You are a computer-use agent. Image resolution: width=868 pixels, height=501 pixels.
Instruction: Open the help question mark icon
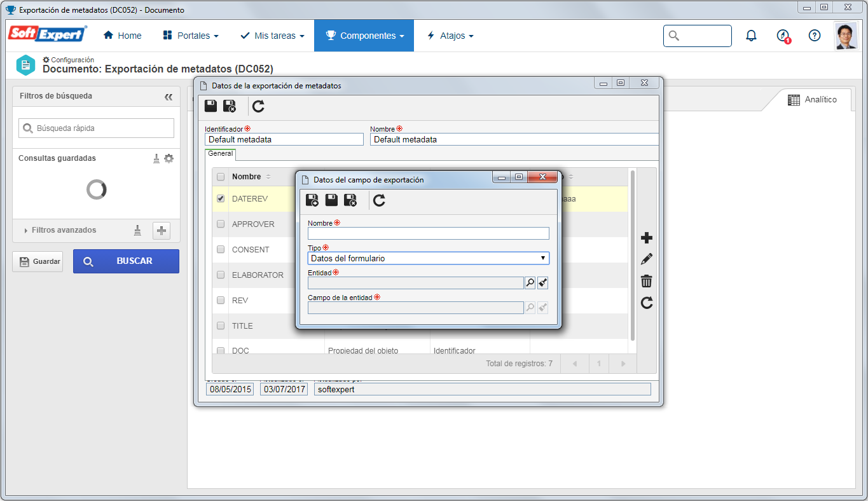(x=815, y=36)
